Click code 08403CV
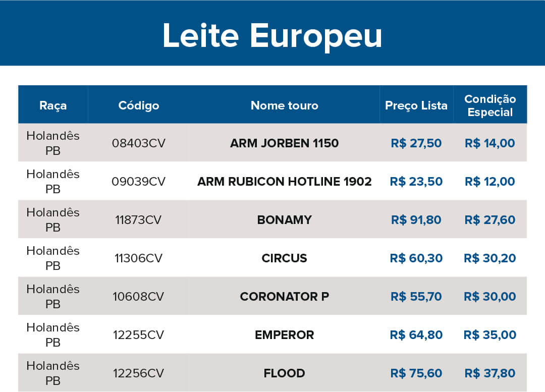The image size is (545, 392). tap(139, 143)
